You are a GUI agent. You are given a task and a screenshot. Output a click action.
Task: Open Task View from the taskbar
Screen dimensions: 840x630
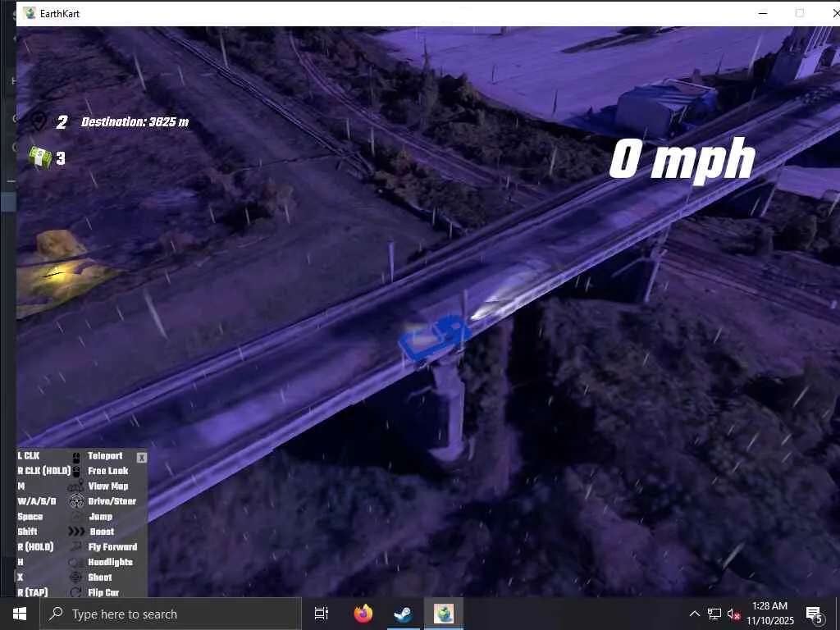tap(322, 614)
